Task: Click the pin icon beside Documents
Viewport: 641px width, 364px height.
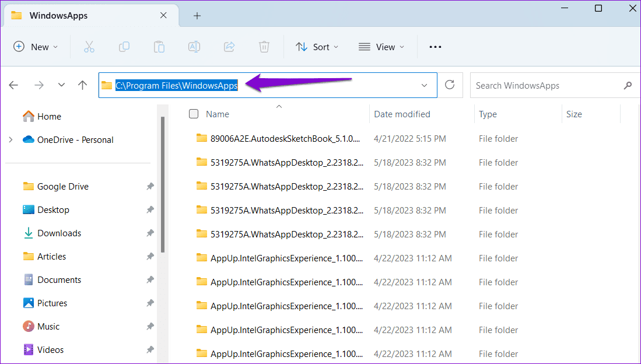Action: [150, 280]
